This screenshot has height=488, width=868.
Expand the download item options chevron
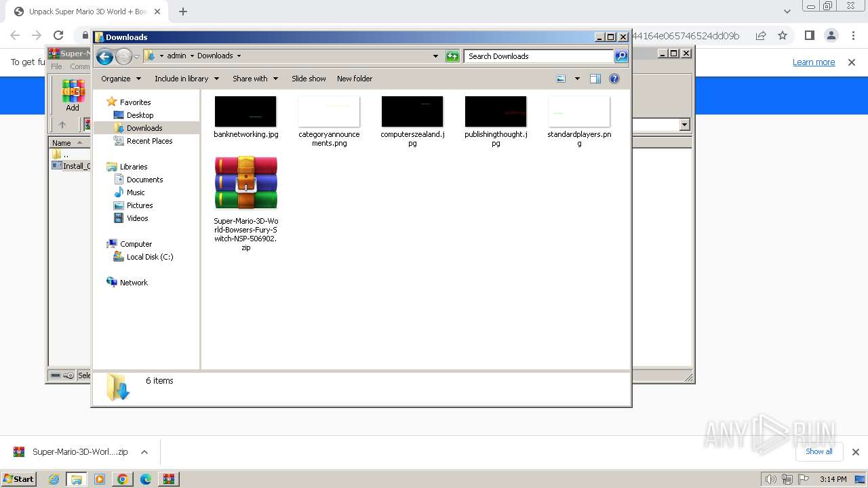(x=144, y=452)
